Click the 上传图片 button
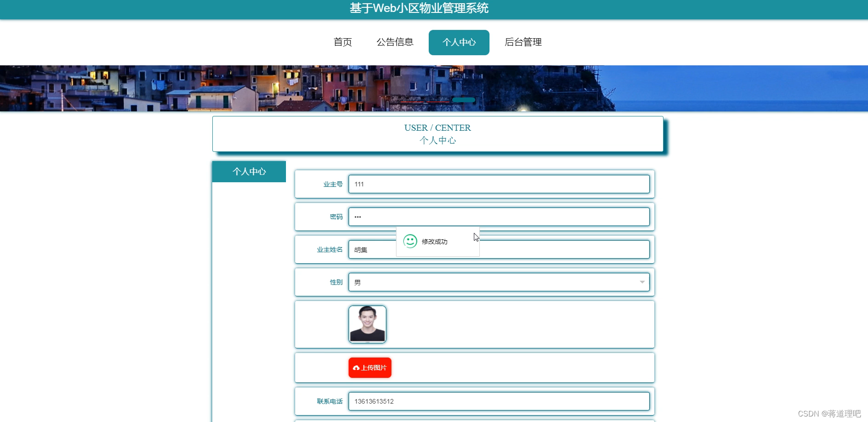868x422 pixels. click(370, 367)
